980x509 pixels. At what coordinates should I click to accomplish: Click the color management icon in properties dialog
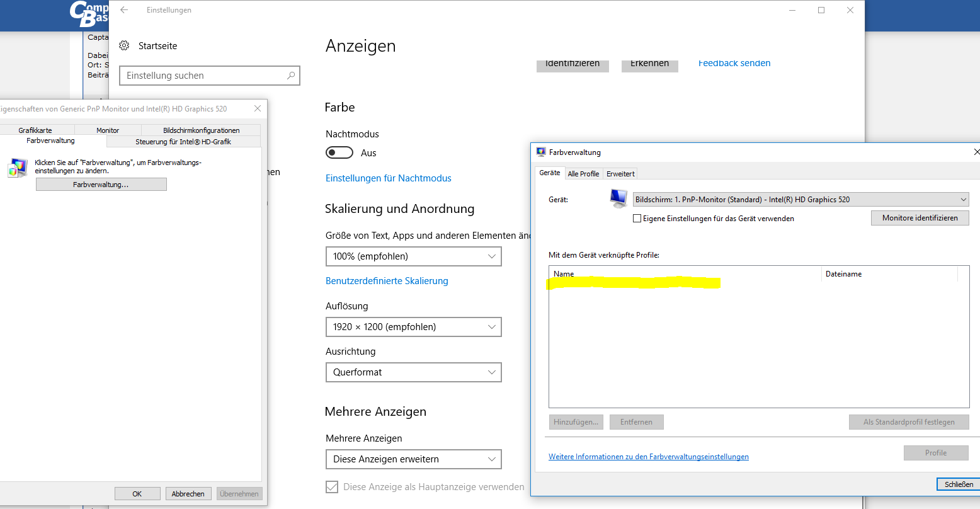[17, 168]
